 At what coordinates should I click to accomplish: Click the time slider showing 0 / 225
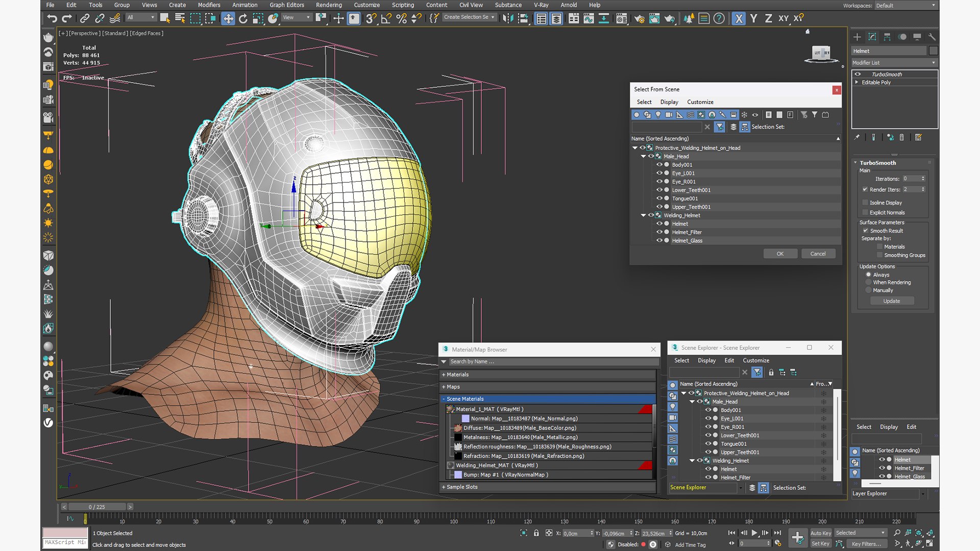97,507
